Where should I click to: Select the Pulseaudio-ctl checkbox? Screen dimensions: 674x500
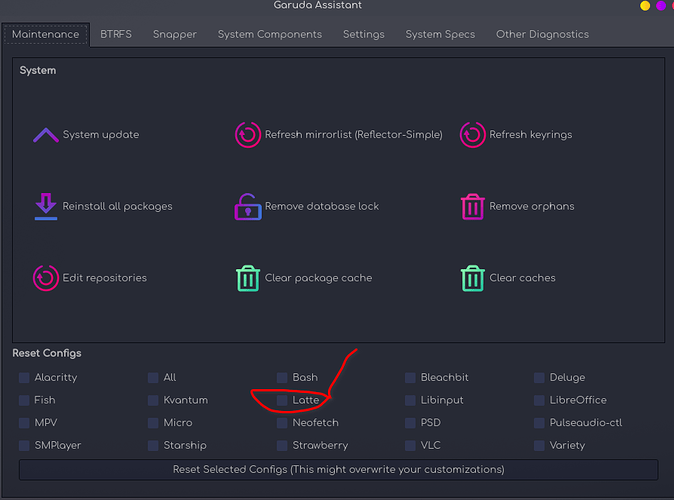(539, 423)
